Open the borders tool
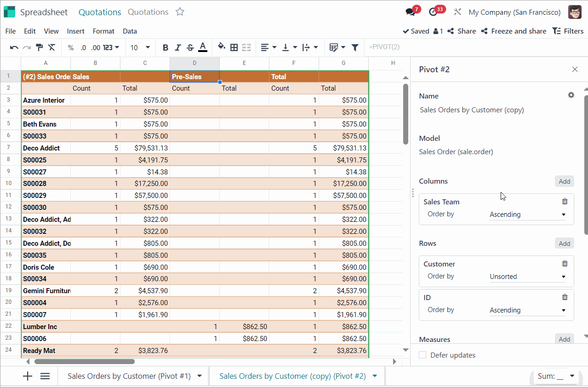Viewport: 588px width, 388px height. click(234, 47)
